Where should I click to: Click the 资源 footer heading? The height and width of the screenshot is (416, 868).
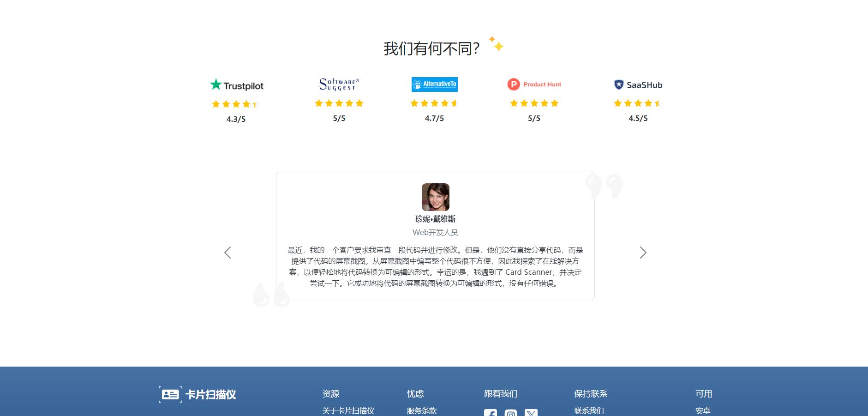point(331,394)
